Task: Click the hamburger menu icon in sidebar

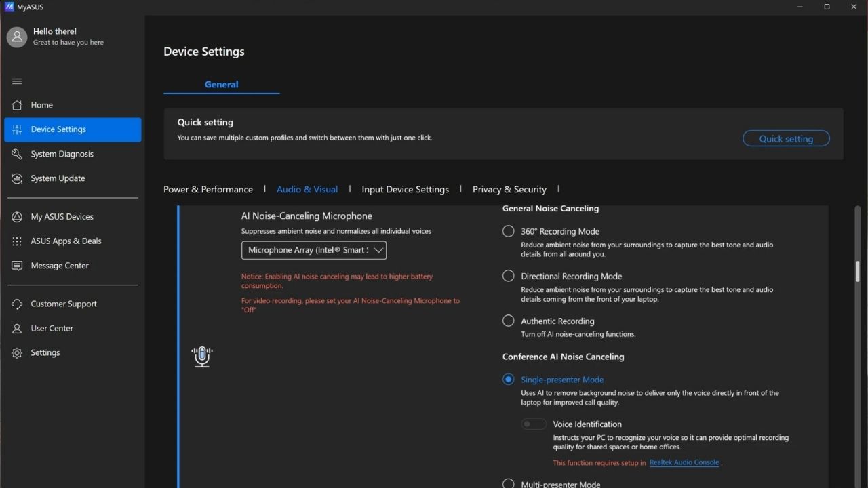Action: point(17,81)
